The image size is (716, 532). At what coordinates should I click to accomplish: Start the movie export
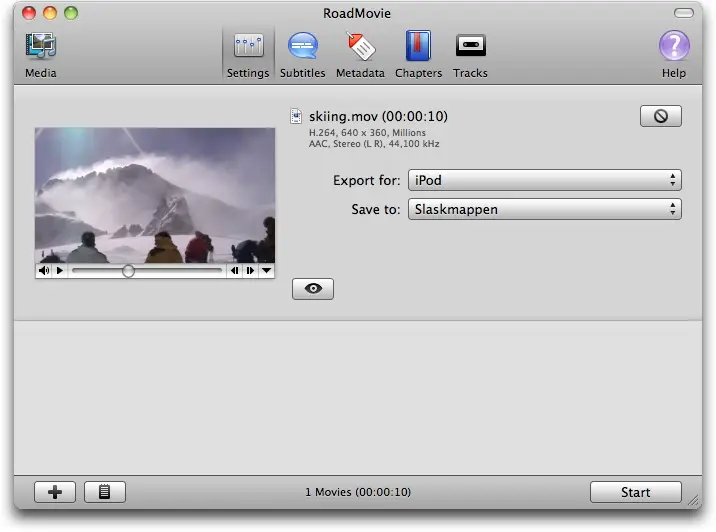tap(635, 492)
